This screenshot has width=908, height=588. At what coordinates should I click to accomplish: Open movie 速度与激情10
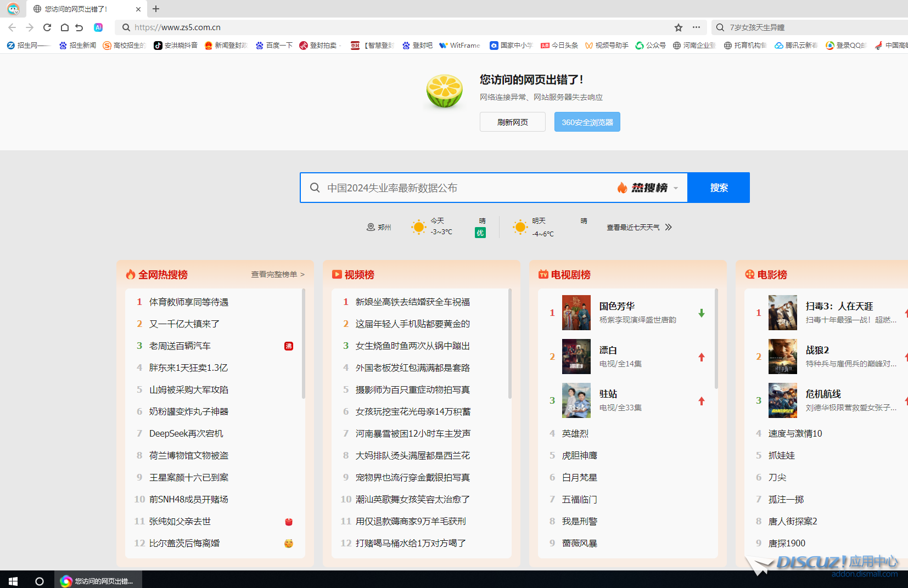point(795,433)
